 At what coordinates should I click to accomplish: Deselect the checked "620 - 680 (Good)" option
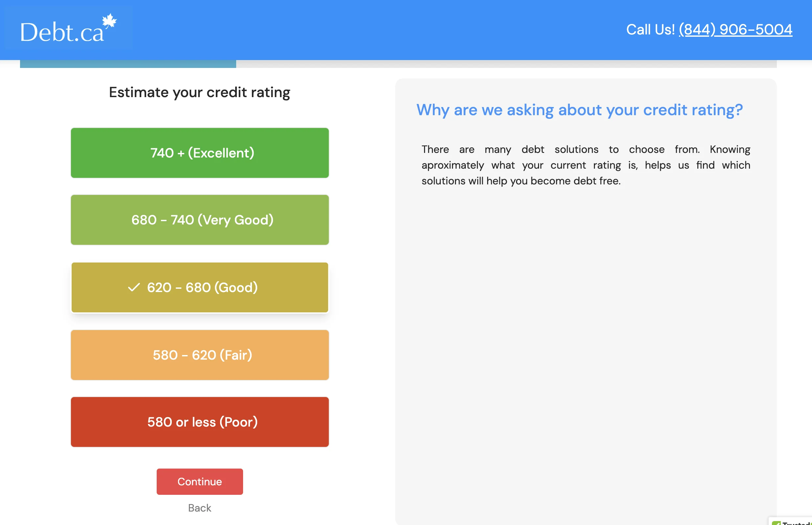200,287
